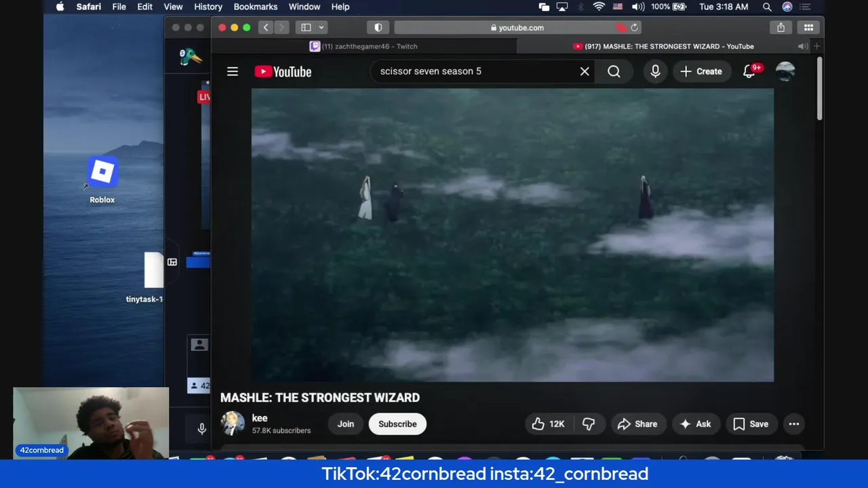Viewport: 868px width, 488px height.
Task: Click the microphone icon in background window
Action: [201, 428]
